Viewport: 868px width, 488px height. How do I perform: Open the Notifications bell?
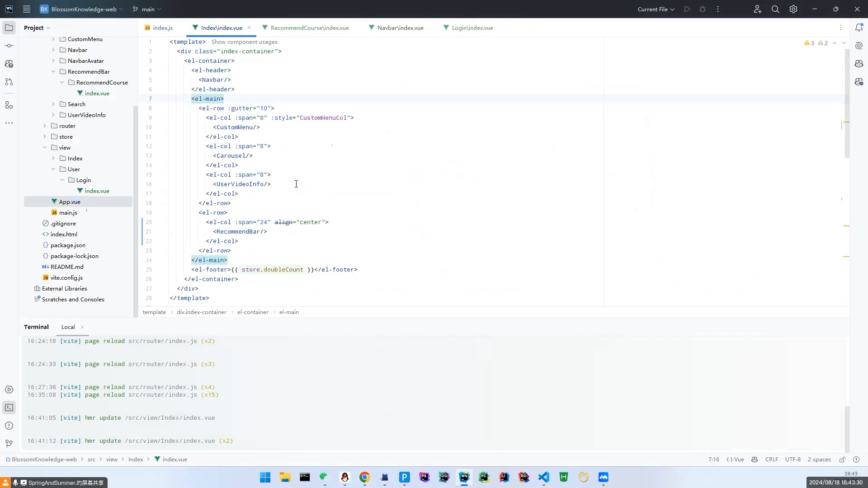click(x=859, y=28)
